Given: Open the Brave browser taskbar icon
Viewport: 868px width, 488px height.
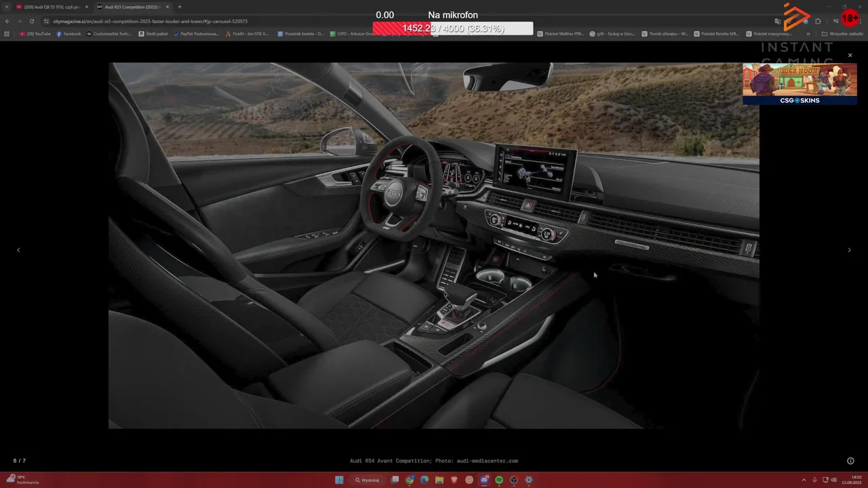Looking at the screenshot, I should (x=454, y=480).
